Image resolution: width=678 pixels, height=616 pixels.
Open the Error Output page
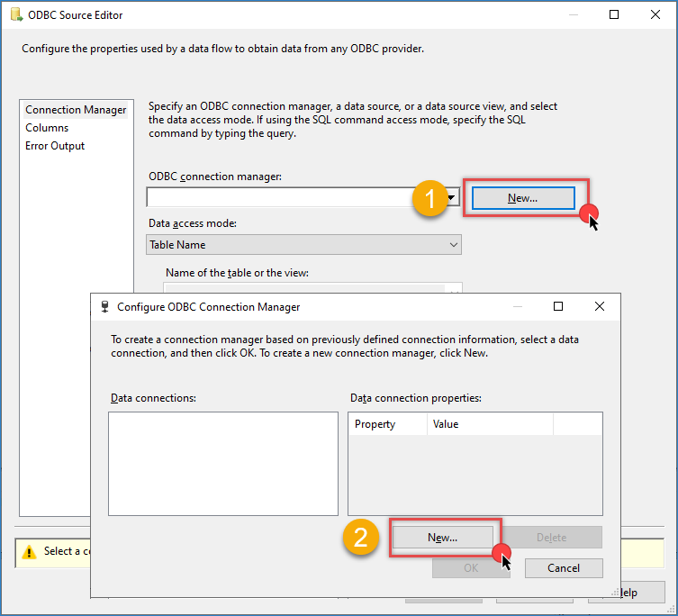(55, 146)
